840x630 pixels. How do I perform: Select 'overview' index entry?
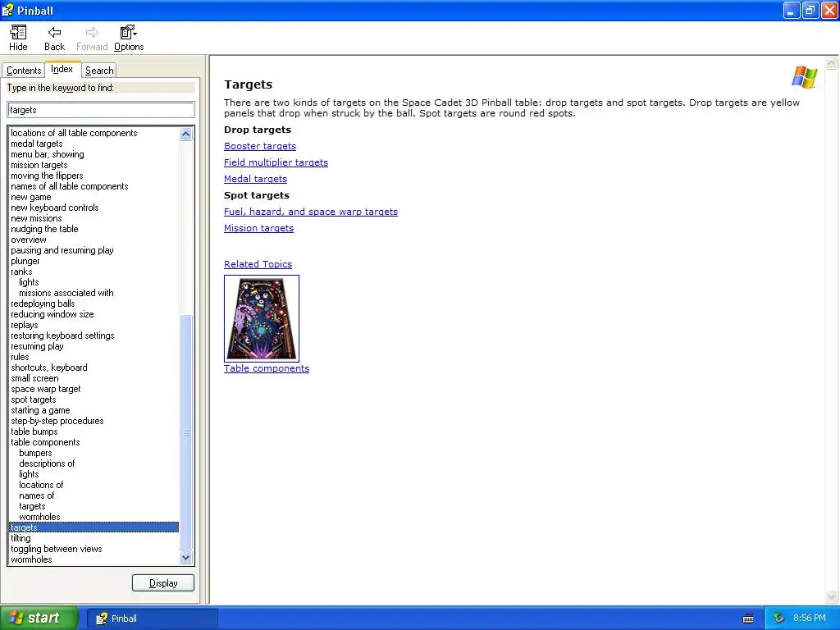click(29, 240)
